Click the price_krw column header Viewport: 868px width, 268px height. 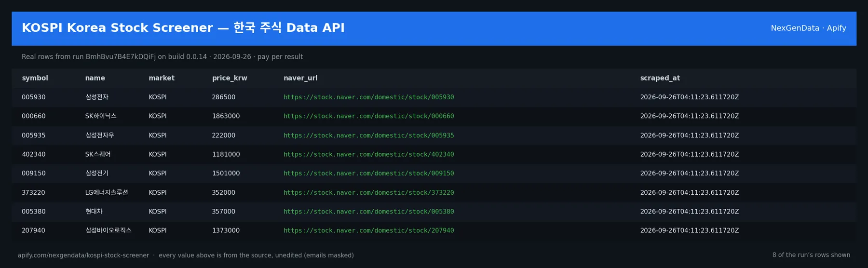pos(230,78)
